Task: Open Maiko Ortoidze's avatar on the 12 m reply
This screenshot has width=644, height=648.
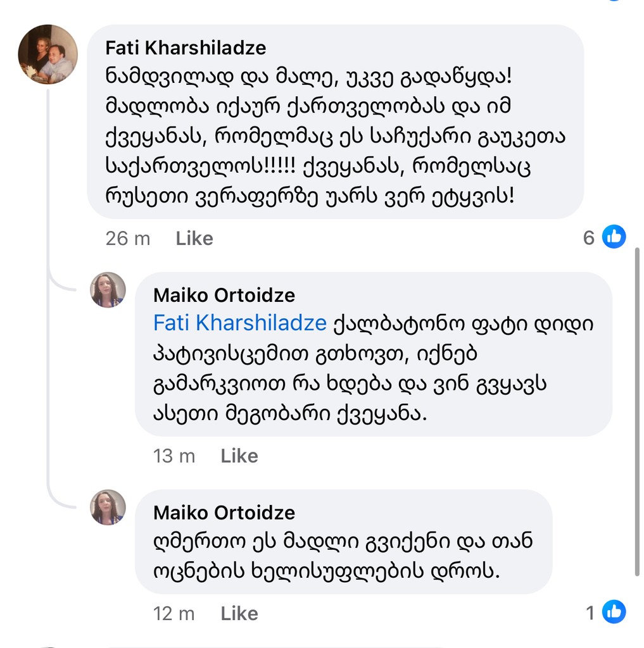Action: (x=108, y=507)
